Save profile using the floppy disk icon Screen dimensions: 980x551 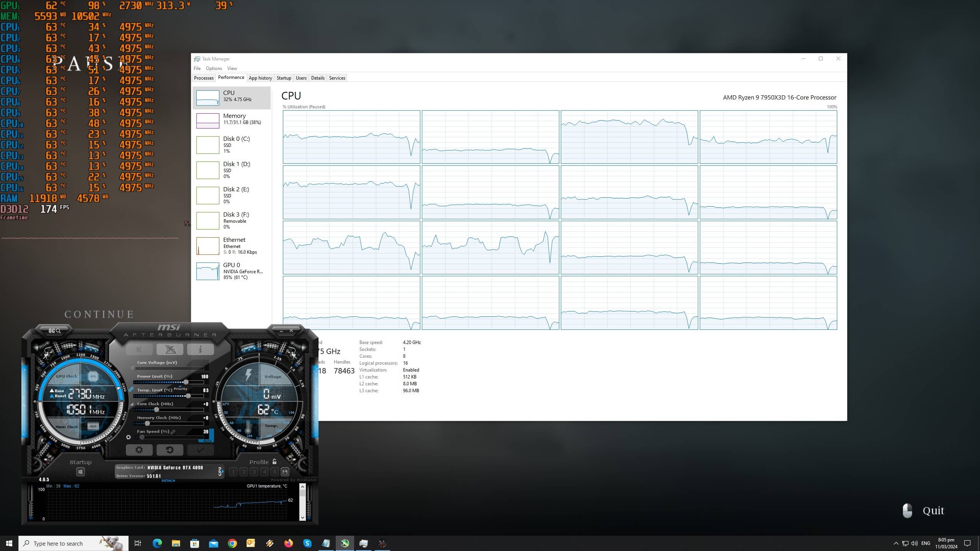(x=285, y=472)
